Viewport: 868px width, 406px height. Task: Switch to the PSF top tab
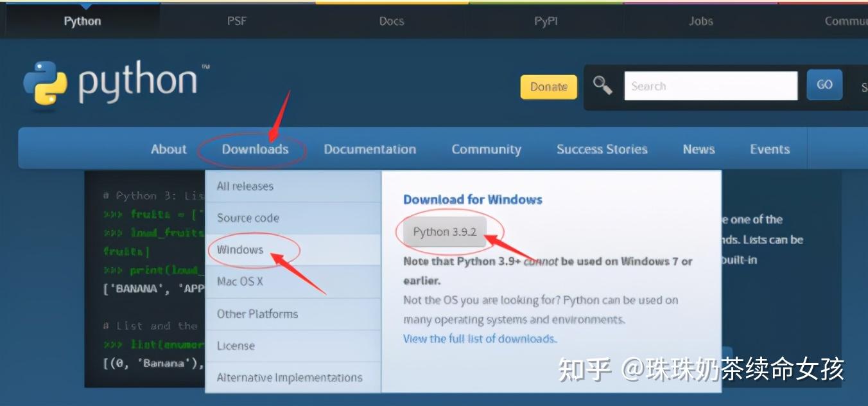(237, 21)
